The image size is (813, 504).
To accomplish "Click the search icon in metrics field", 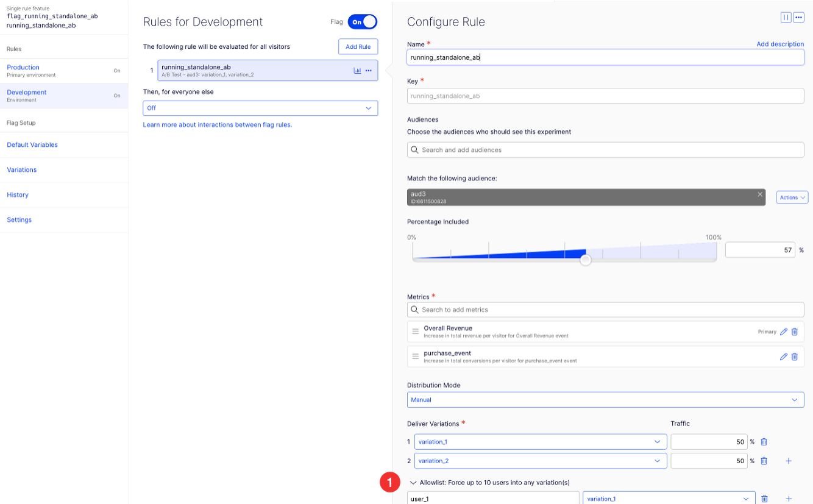I will (x=415, y=310).
